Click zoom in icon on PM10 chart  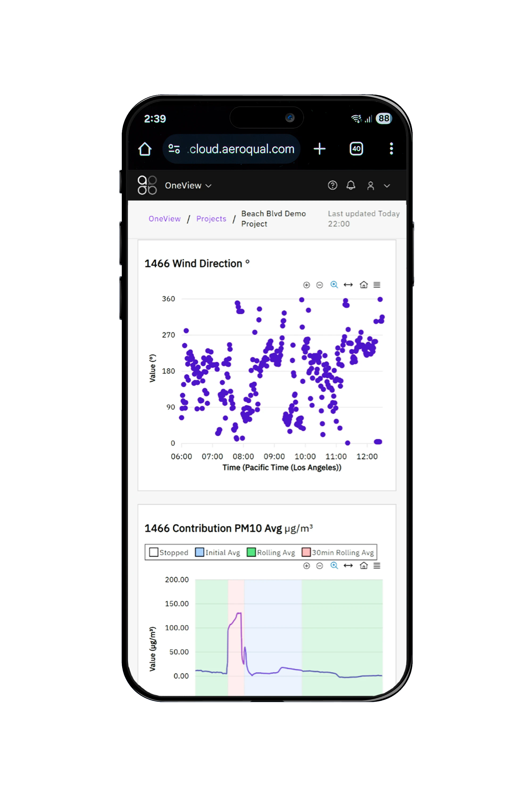[x=306, y=566]
